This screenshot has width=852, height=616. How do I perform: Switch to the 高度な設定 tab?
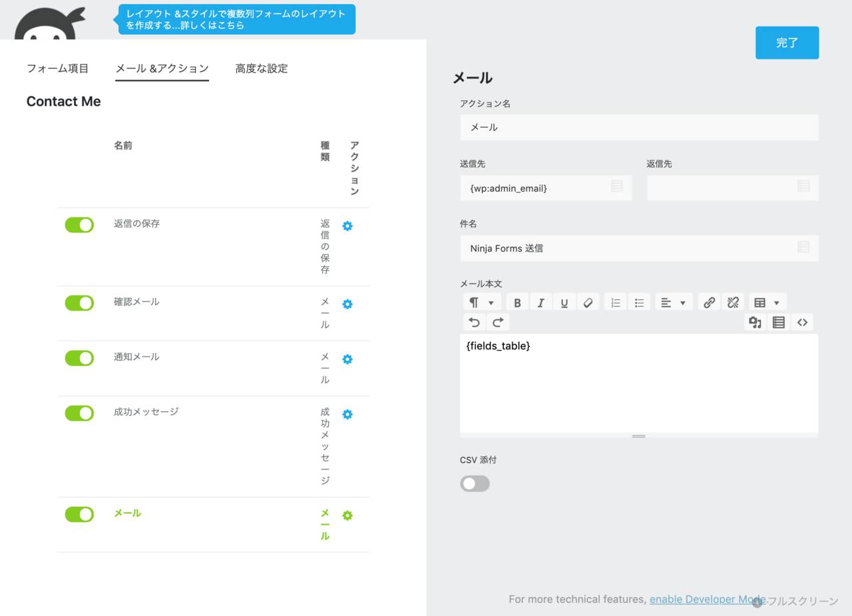(262, 69)
